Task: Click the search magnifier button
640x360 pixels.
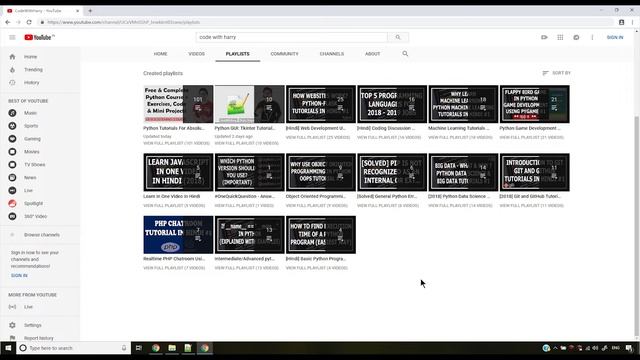Action: pyautogui.click(x=398, y=37)
